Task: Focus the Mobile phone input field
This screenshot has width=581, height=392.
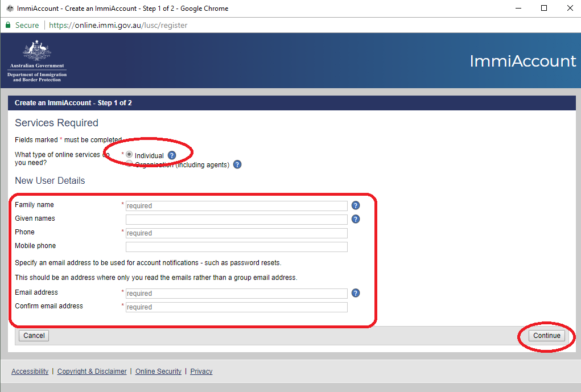Action: pyautogui.click(x=236, y=247)
